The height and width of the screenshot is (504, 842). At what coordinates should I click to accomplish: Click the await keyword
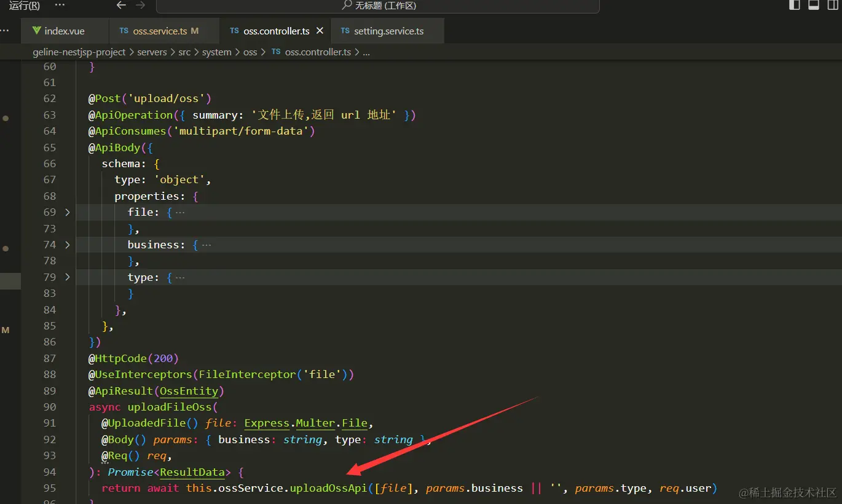163,488
